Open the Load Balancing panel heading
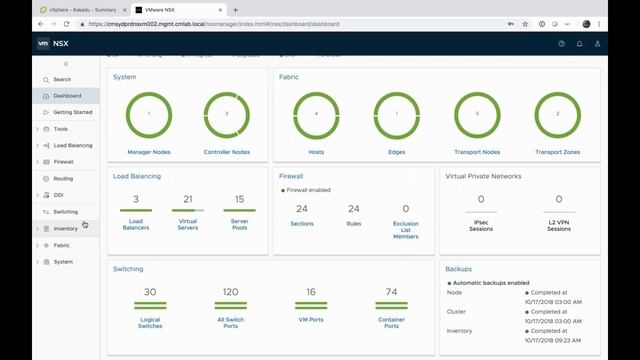 [137, 176]
